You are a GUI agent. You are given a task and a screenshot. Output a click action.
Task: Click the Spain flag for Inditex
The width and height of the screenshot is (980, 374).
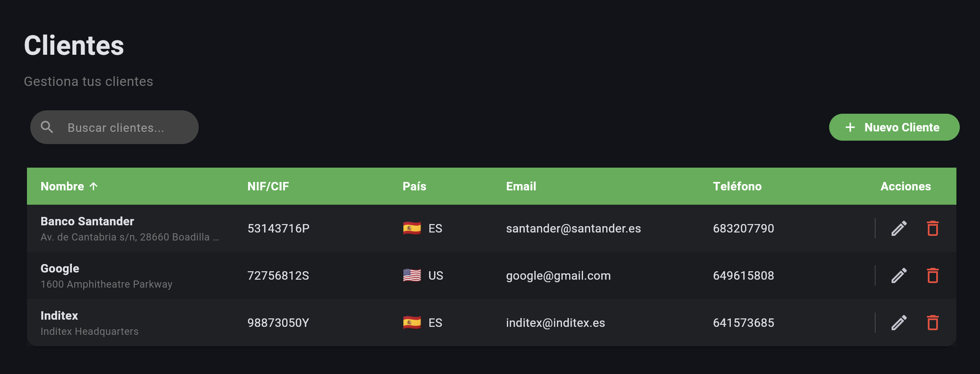[412, 323]
